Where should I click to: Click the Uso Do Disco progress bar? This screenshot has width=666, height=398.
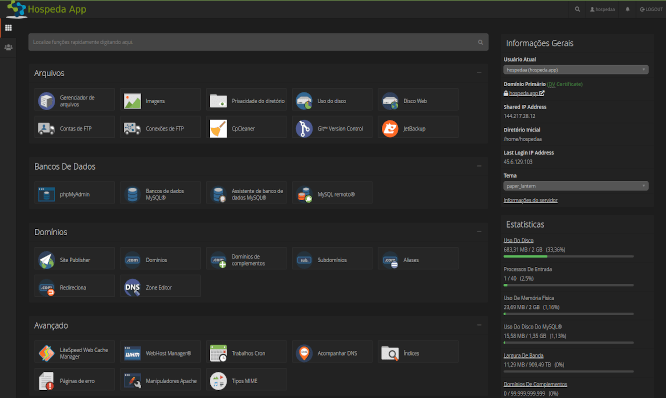[x=569, y=257]
